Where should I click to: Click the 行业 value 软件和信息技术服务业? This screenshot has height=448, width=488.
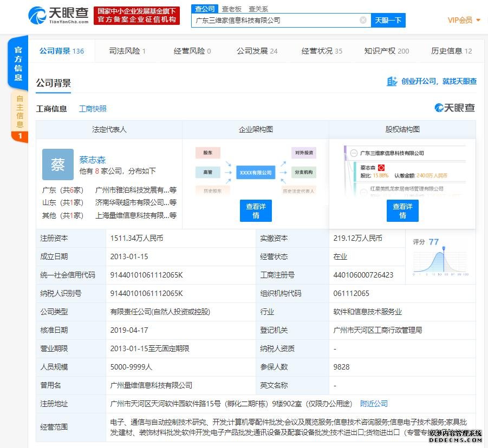coord(368,312)
